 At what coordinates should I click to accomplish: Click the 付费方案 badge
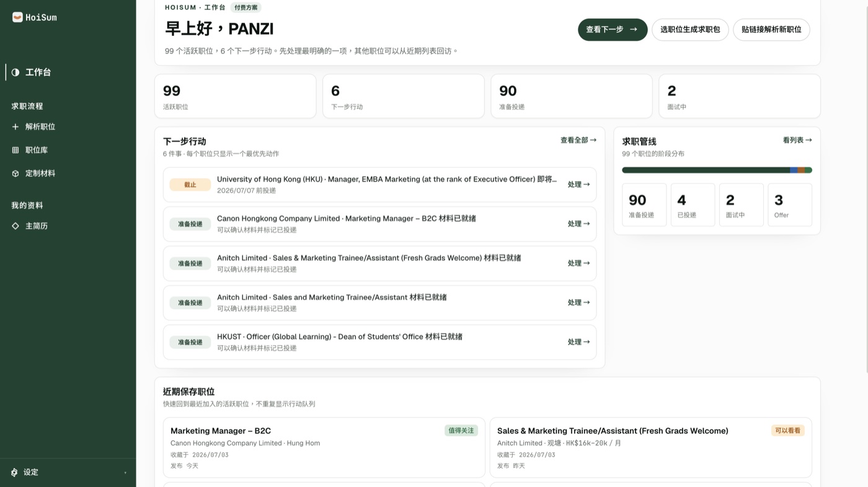coord(246,7)
